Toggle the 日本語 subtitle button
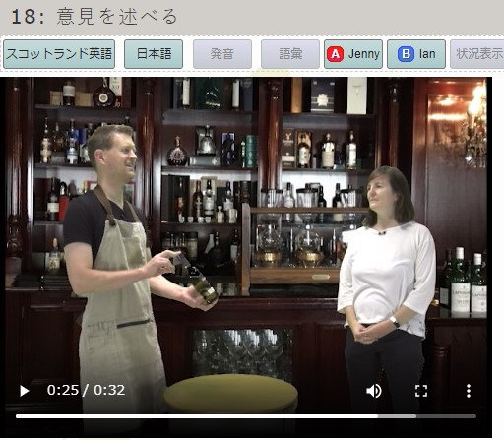 154,54
